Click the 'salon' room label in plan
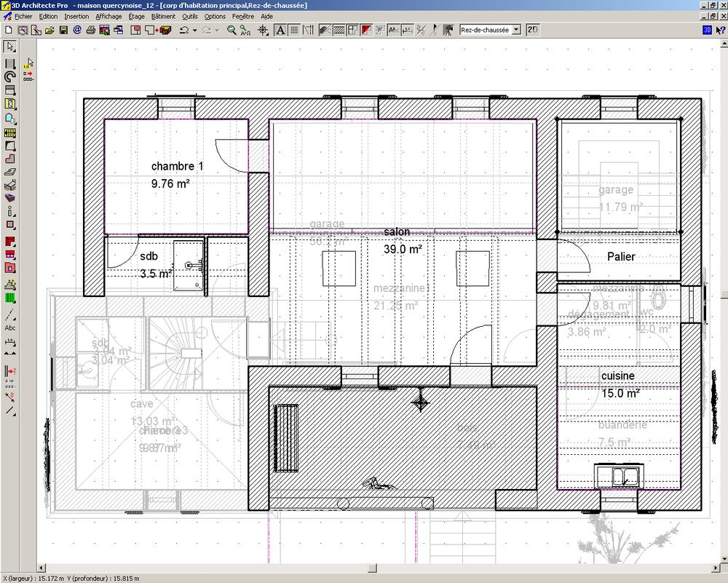This screenshot has width=728, height=583. [397, 232]
